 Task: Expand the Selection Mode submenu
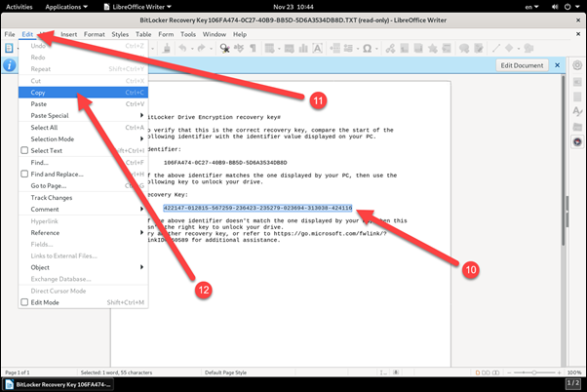(x=83, y=138)
